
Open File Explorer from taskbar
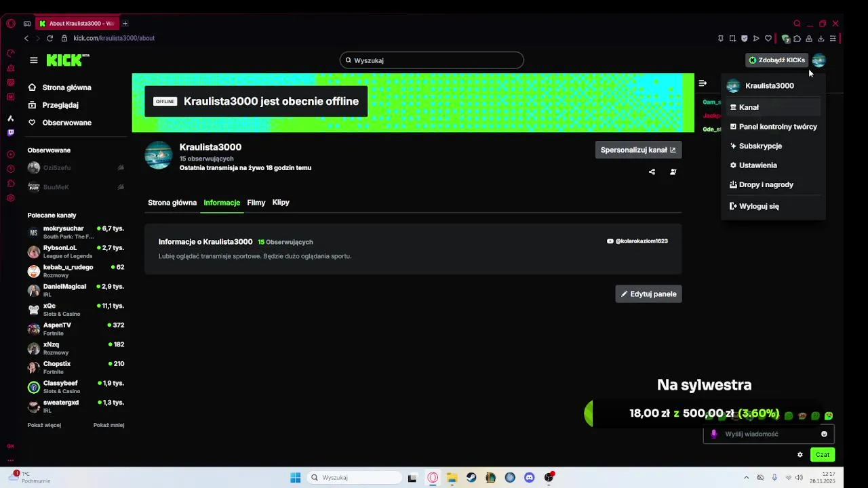coord(452,478)
